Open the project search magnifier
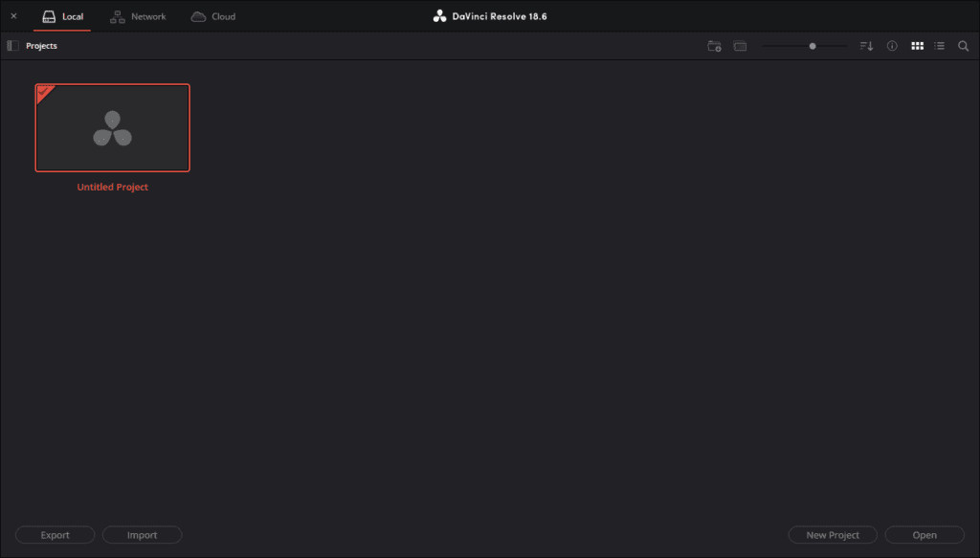 tap(964, 46)
